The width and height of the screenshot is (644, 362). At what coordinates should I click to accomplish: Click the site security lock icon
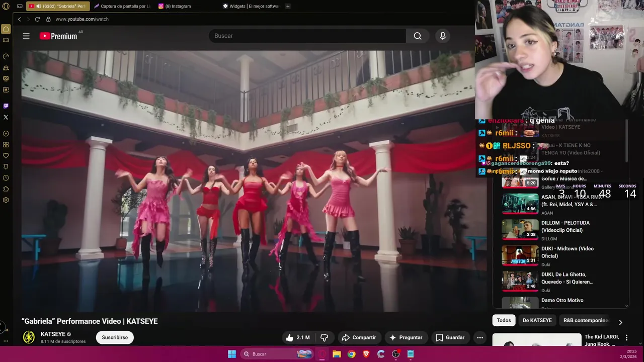pos(48,19)
